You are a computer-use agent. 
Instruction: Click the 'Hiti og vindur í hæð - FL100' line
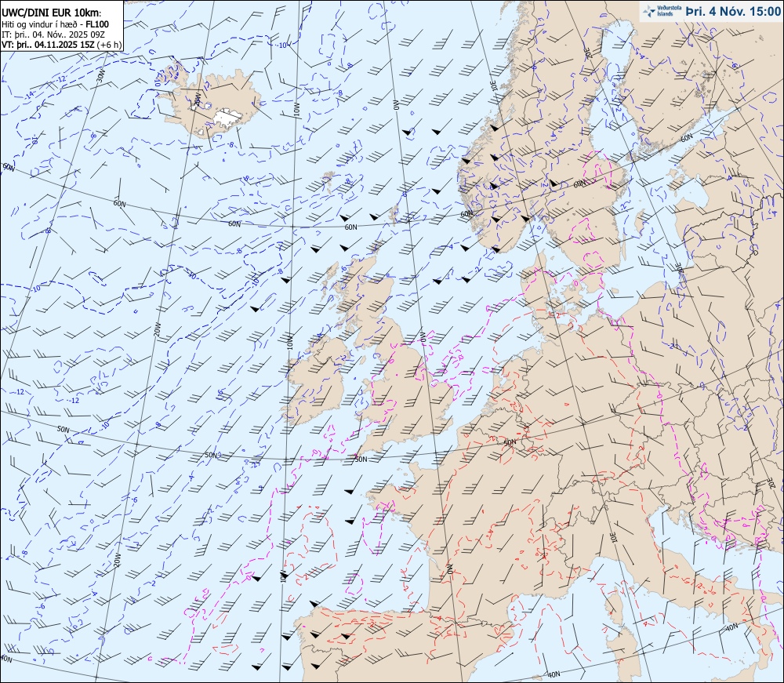pyautogui.click(x=55, y=24)
